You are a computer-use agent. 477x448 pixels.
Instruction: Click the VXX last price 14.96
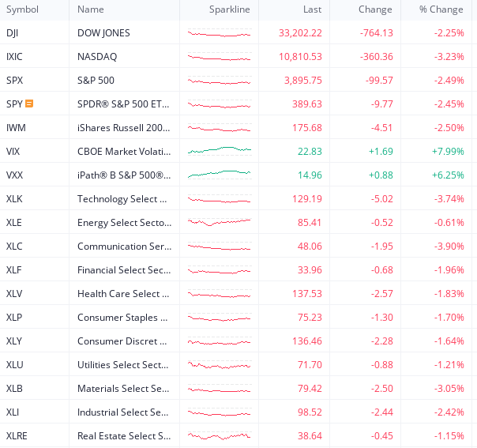point(310,175)
